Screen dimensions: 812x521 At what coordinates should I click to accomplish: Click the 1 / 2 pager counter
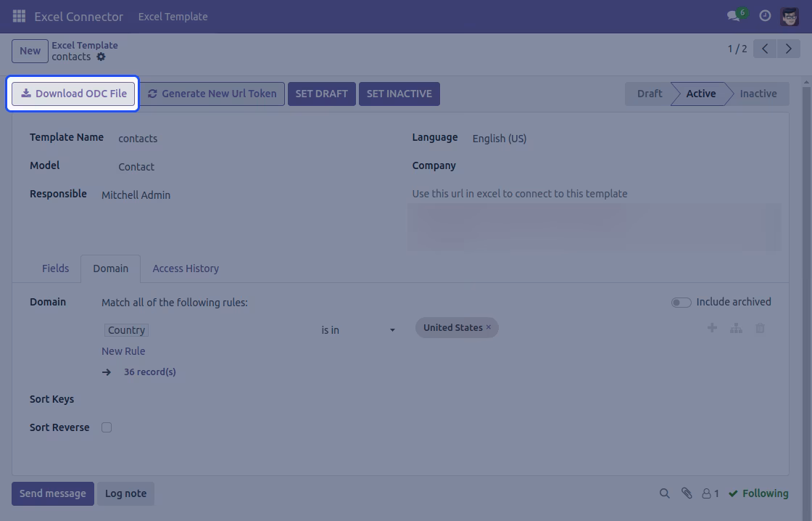pos(737,49)
